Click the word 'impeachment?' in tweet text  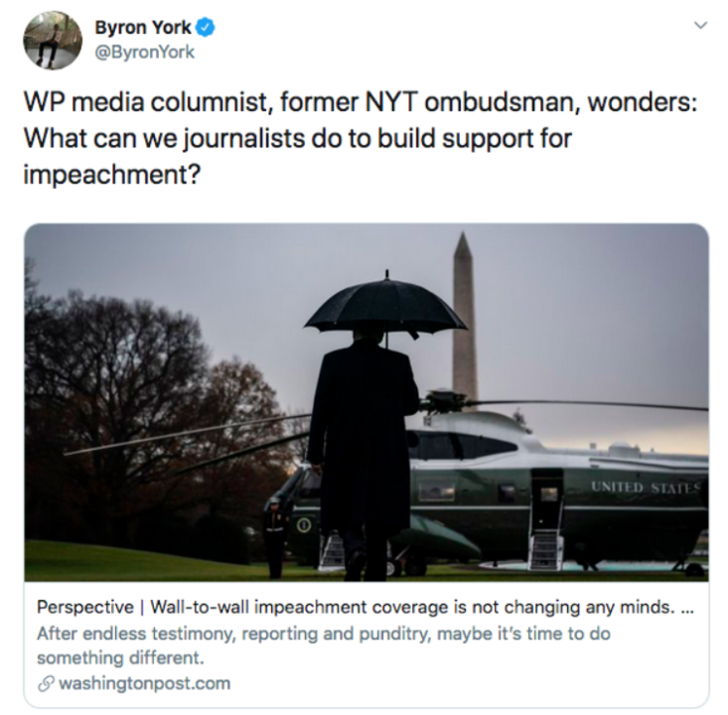tap(112, 175)
